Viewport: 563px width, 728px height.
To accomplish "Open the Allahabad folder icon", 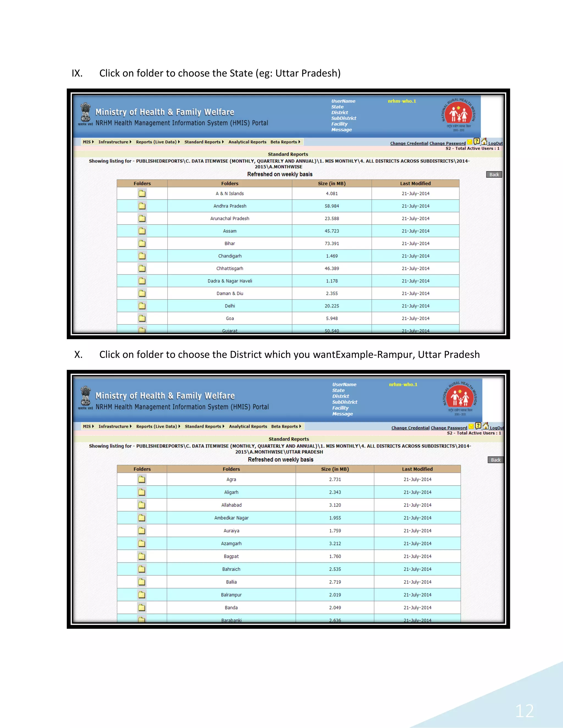I will 142,505.
